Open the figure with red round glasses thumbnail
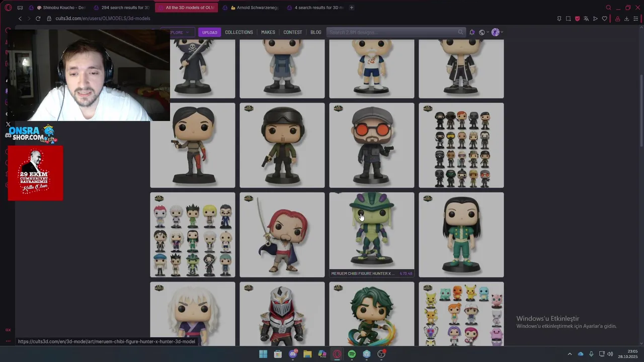Viewport: 644px width, 362px height. point(372,145)
